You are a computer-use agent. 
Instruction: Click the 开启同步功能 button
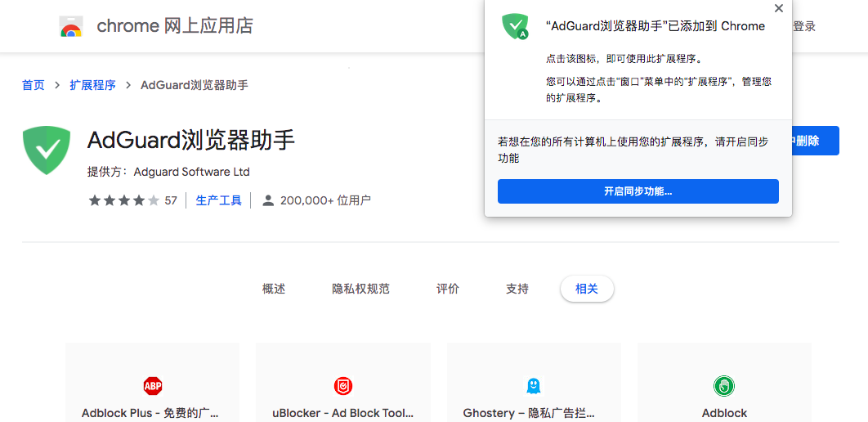[x=638, y=191]
